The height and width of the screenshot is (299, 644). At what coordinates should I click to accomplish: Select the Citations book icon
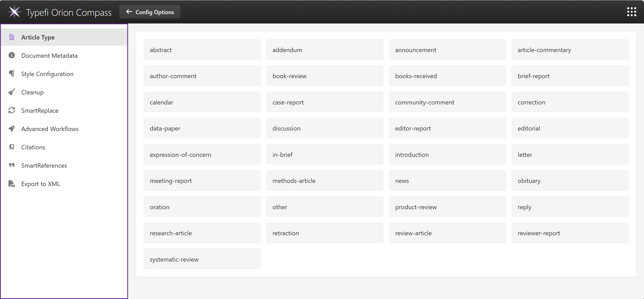pos(12,147)
